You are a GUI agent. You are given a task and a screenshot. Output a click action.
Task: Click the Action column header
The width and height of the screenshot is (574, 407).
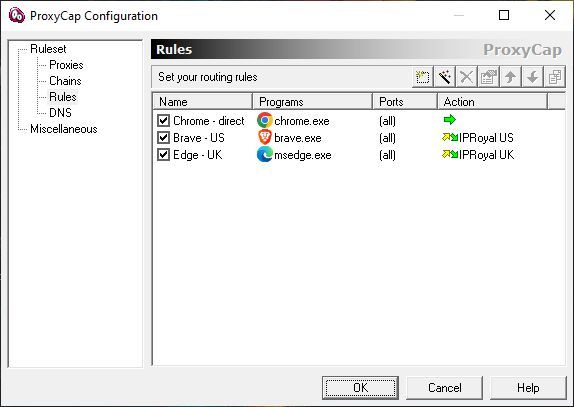point(492,101)
